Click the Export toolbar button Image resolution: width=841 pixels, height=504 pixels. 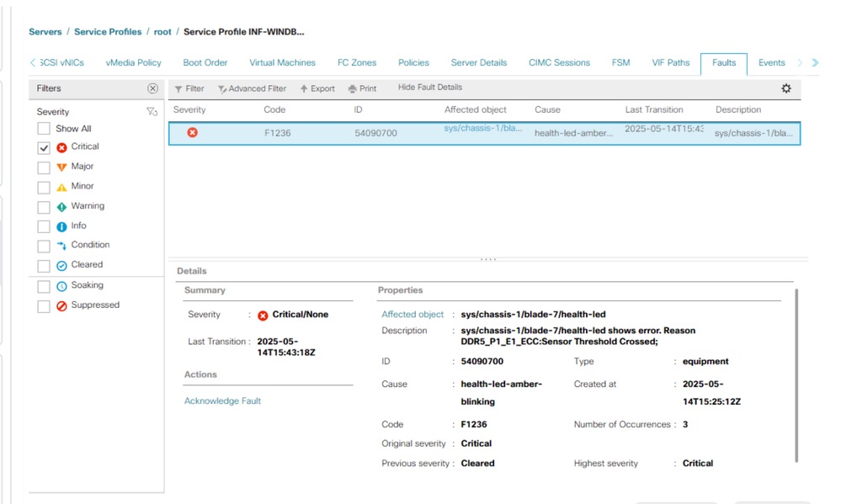pyautogui.click(x=317, y=88)
